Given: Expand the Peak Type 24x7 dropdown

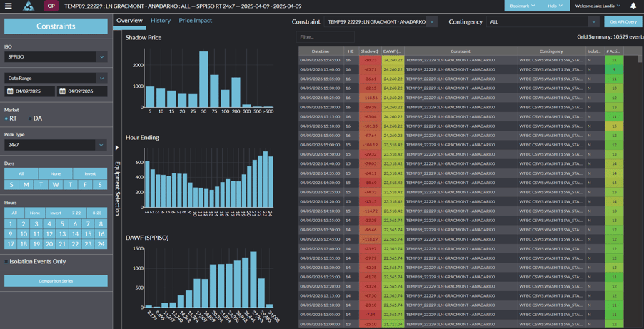Looking at the screenshot, I should tap(56, 145).
